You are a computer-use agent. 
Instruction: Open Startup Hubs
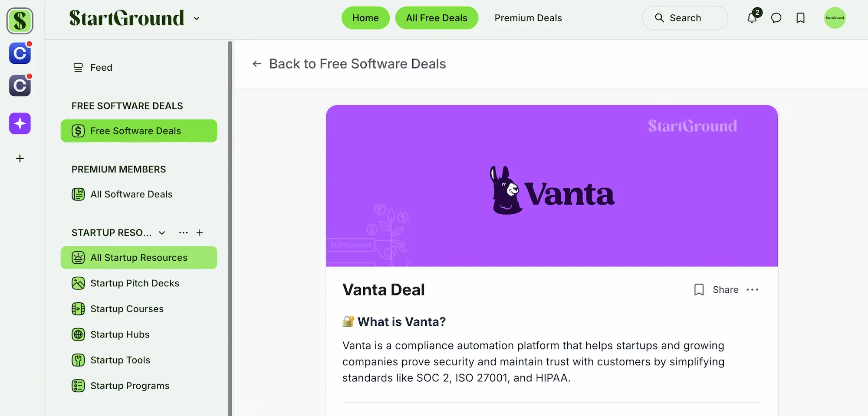[x=120, y=334]
